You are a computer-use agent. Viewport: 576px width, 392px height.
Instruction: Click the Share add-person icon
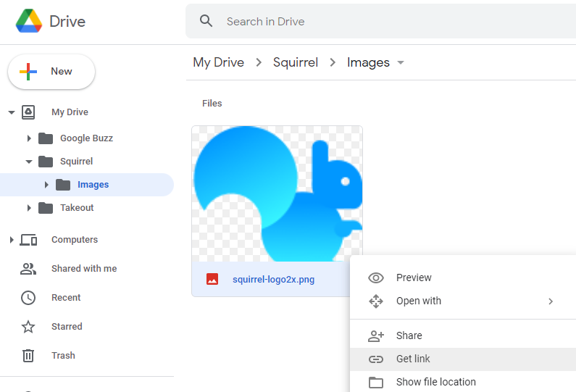(376, 335)
